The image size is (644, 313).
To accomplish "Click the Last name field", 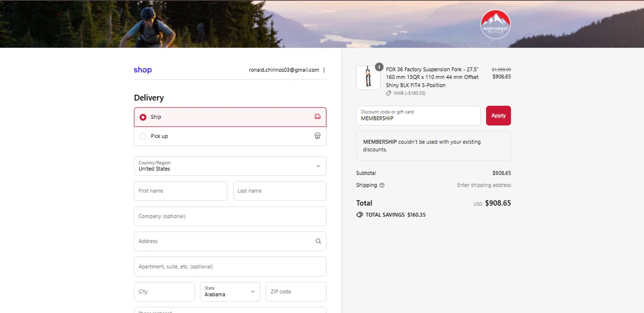I will pos(279,191).
